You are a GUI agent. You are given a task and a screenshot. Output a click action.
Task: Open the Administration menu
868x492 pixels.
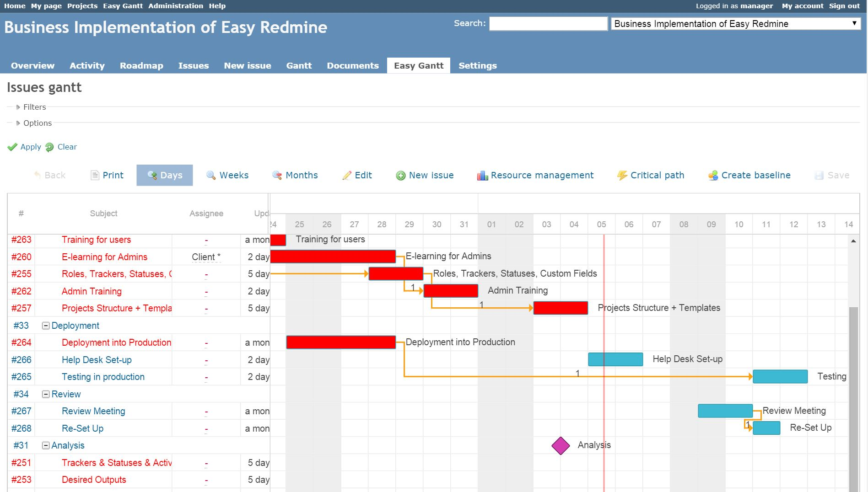tap(176, 5)
